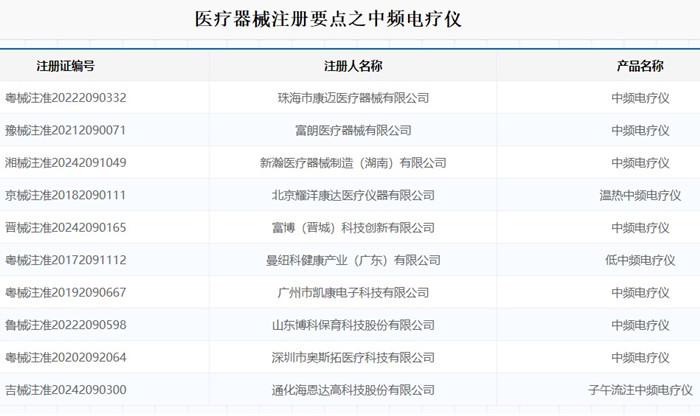Click product name in 富博（晋城）row
Image resolution: width=700 pixels, height=416 pixels.
click(640, 228)
